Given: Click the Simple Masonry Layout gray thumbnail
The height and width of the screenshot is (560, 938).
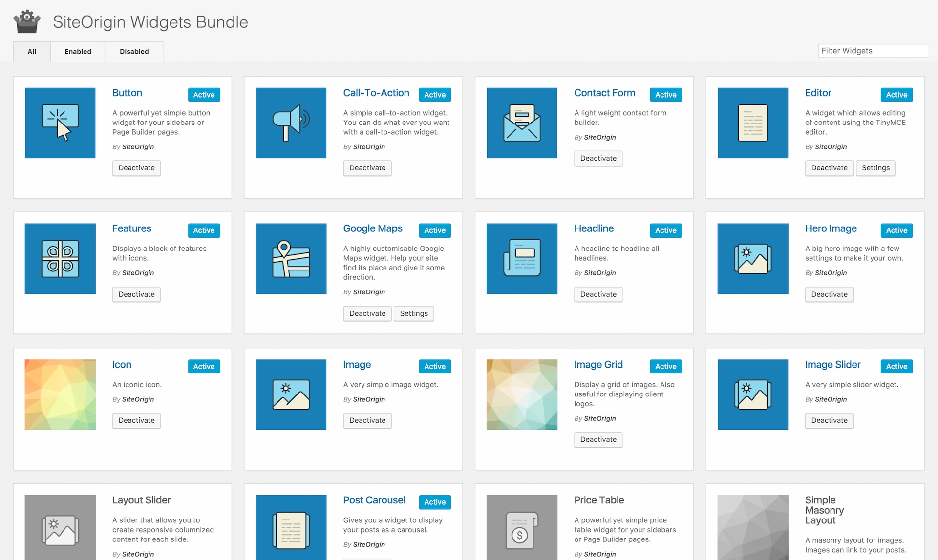Looking at the screenshot, I should (x=753, y=528).
